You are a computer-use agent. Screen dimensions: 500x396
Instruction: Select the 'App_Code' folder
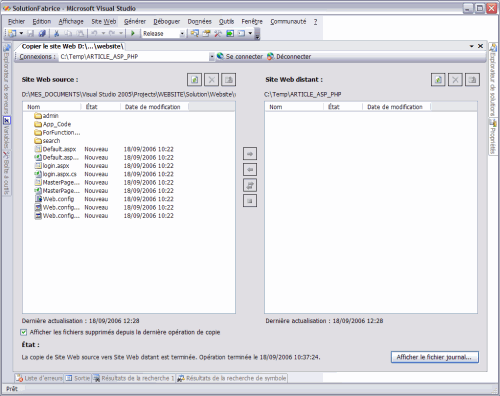pyautogui.click(x=53, y=124)
